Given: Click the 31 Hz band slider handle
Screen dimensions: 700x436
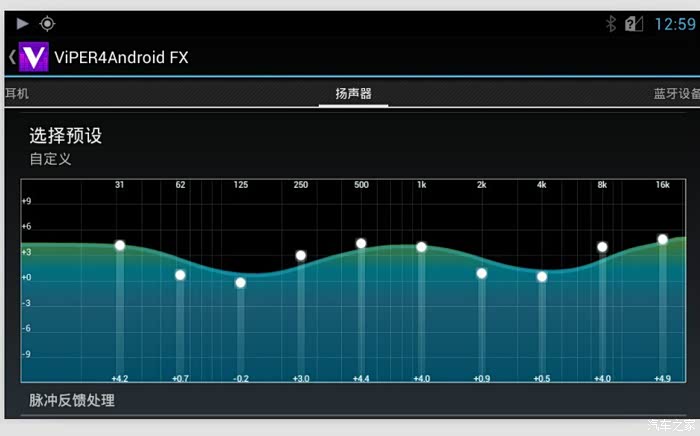Looking at the screenshot, I should click(120, 245).
